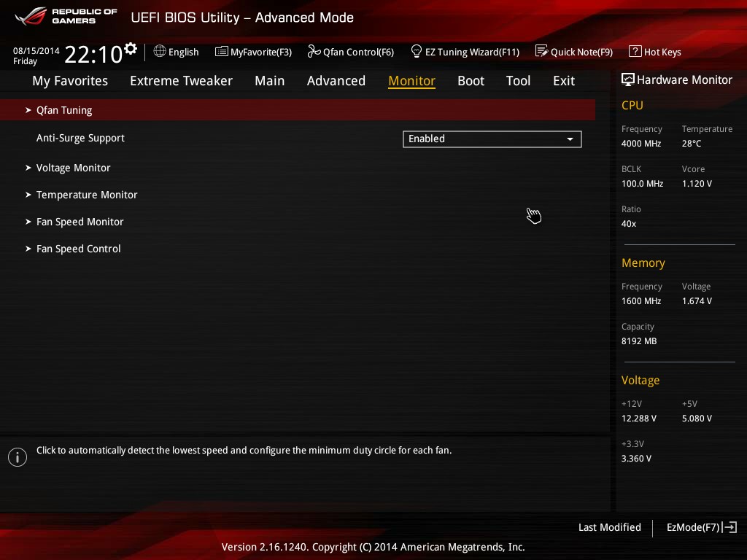Screen dimensions: 747x560
Task: Click the Qfan Tuning help description text
Action: pos(244,450)
